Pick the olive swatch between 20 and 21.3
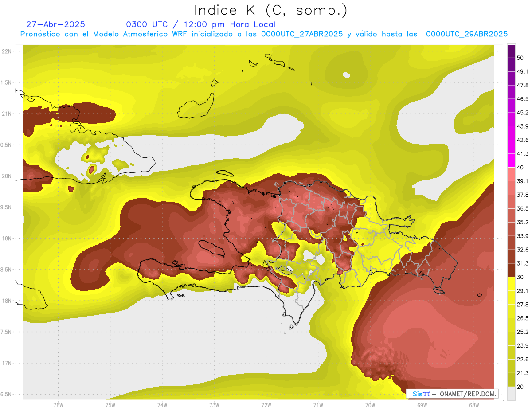Screen dimensions: 532x411 pos(512,380)
